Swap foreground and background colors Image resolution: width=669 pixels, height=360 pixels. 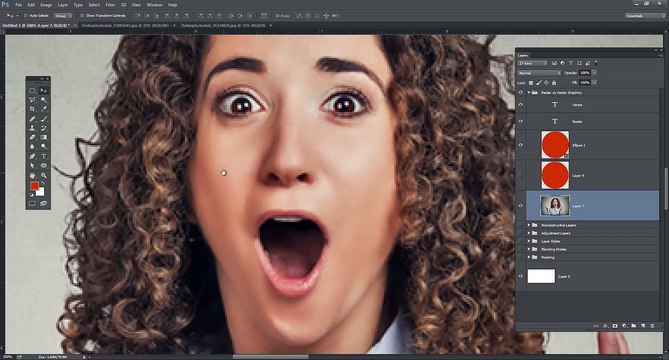[43, 184]
